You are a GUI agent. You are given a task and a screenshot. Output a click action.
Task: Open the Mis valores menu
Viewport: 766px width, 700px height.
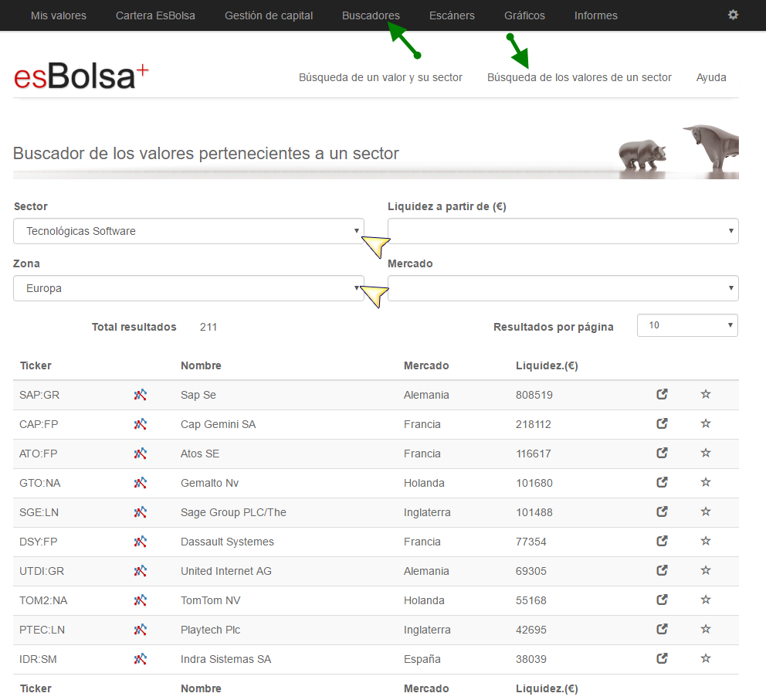tap(59, 15)
